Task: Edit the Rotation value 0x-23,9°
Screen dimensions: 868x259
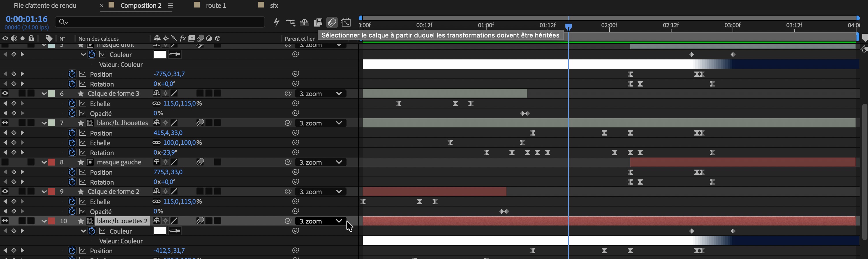Action: tap(165, 152)
